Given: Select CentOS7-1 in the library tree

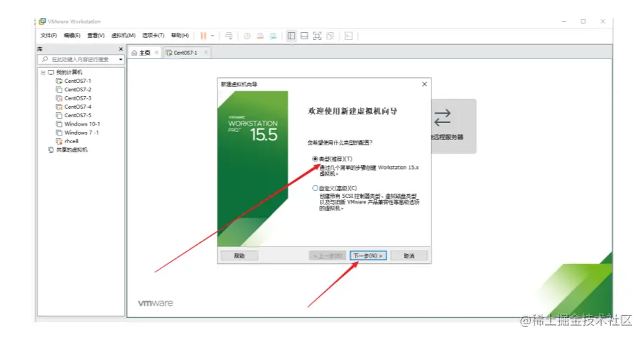Looking at the screenshot, I should [78, 81].
